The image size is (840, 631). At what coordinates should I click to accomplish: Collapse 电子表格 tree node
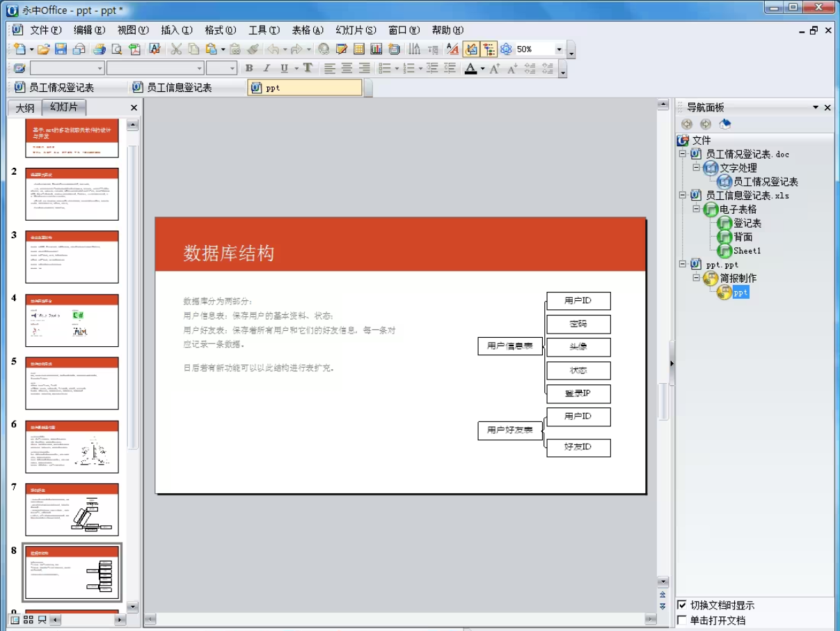click(696, 209)
